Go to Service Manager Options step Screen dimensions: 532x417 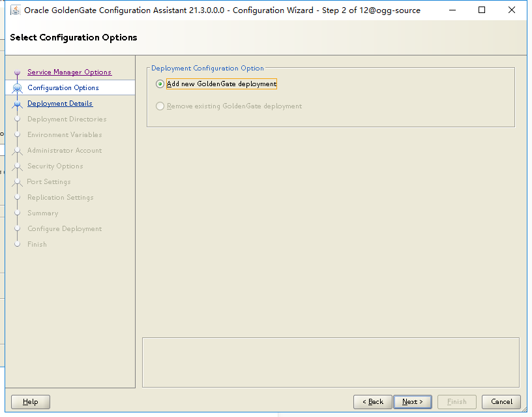click(x=69, y=72)
